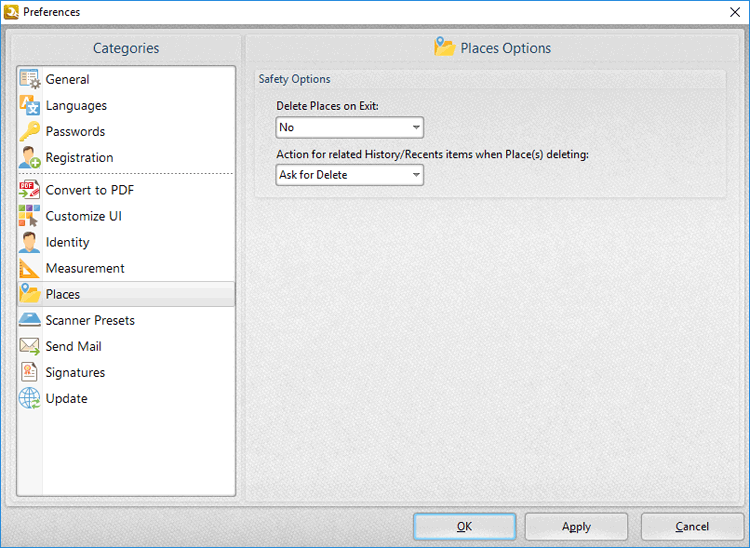Select the Identity category label
This screenshot has height=548, width=750.
[x=67, y=242]
